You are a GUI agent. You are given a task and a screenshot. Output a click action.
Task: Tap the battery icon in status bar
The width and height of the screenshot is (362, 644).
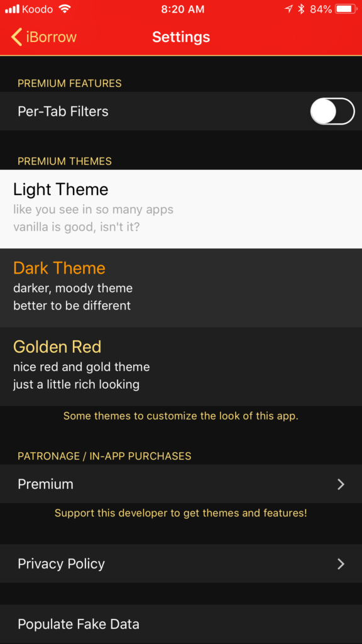click(x=346, y=9)
